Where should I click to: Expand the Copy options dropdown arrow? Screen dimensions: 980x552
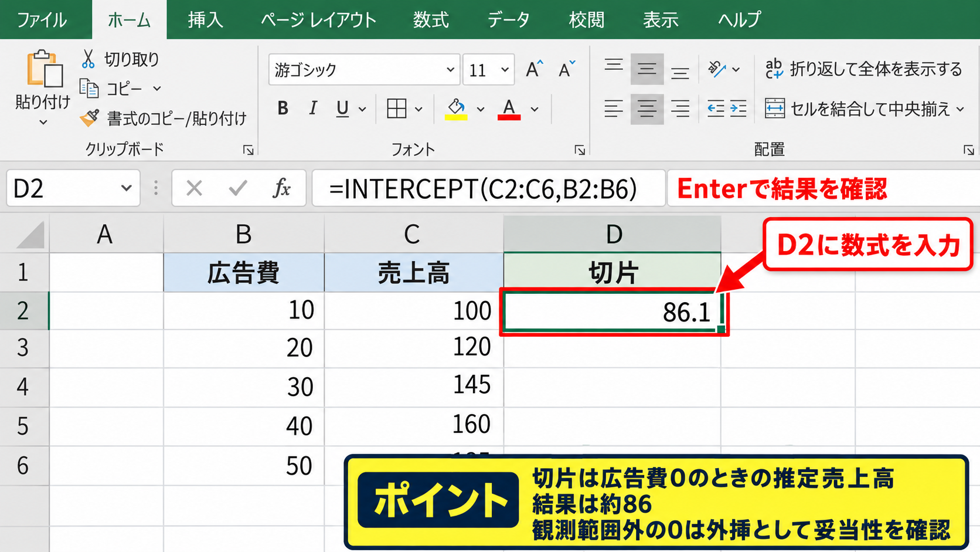pos(157,89)
